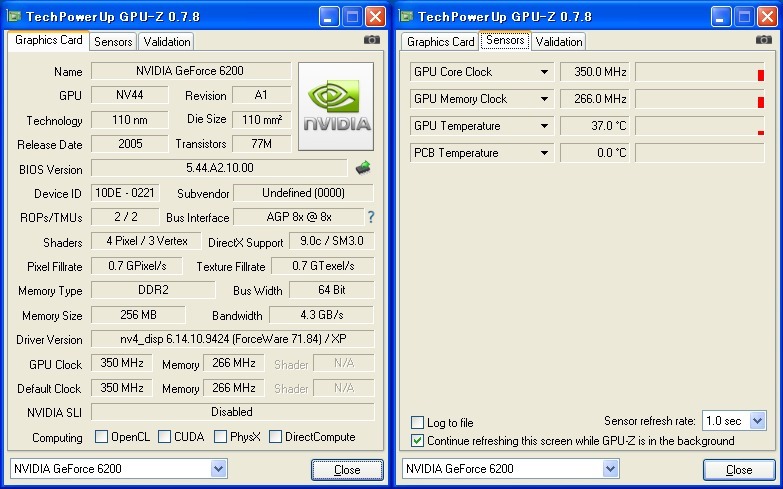This screenshot has width=783, height=489.
Task: Select Graphics Card tab in left window
Action: pyautogui.click(x=48, y=40)
